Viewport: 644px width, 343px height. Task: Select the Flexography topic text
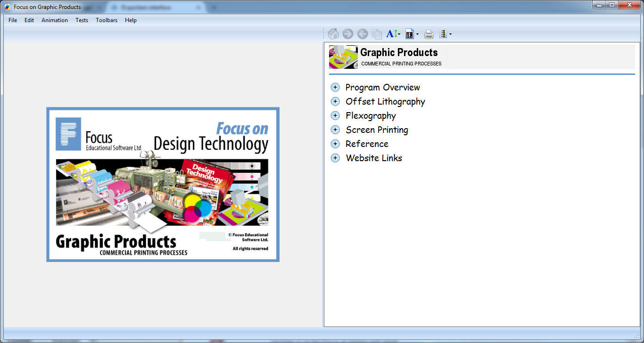(x=371, y=115)
